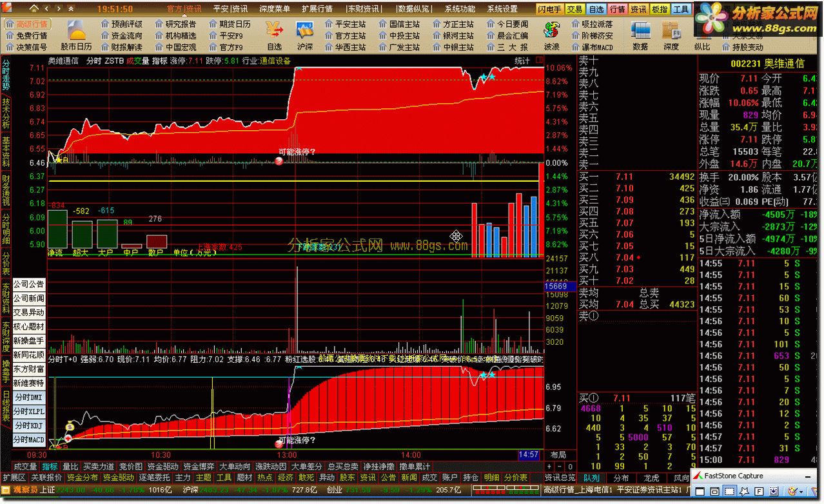The image size is (824, 504).
Task: Select 逐笔委托 bottom tab
Action: [155, 478]
